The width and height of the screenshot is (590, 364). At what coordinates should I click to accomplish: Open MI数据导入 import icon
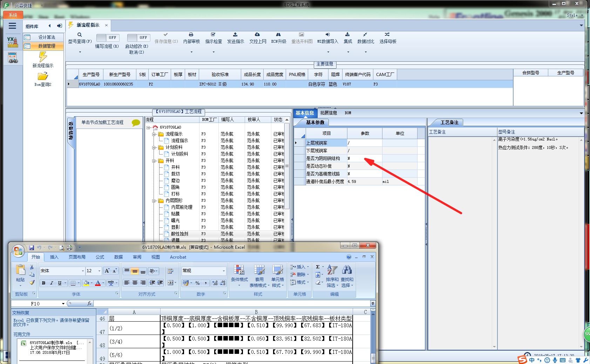point(327,35)
